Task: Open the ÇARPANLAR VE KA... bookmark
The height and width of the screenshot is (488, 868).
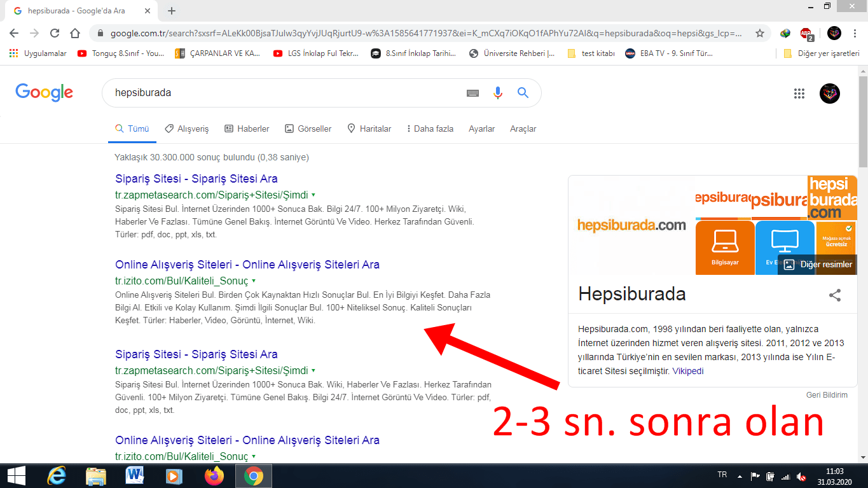Action: point(217,53)
